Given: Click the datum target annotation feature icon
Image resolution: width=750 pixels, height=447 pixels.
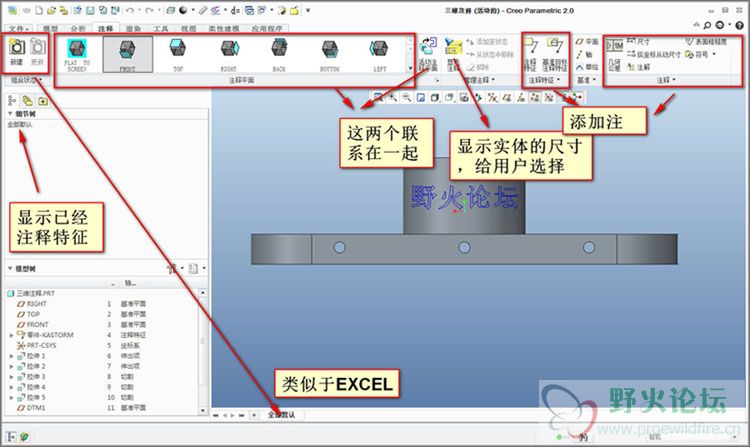Looking at the screenshot, I should (554, 46).
